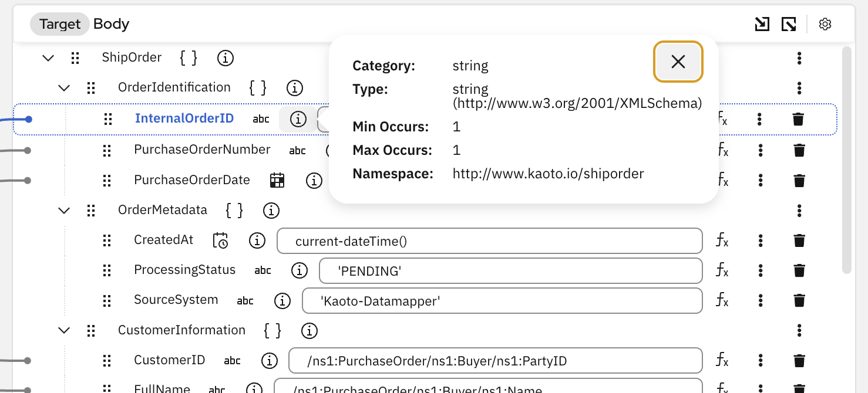The width and height of the screenshot is (868, 393).
Task: Edit the ns1:PartyID XPath field
Action: [x=495, y=360]
